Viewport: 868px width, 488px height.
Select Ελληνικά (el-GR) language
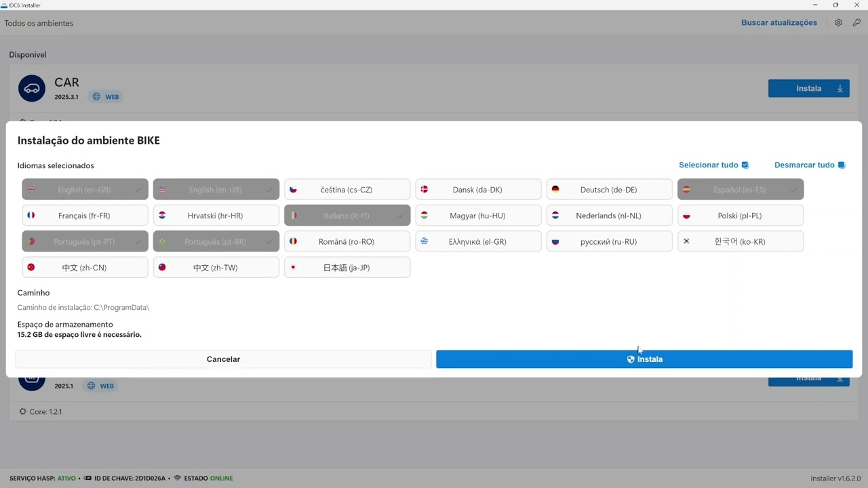[478, 241]
